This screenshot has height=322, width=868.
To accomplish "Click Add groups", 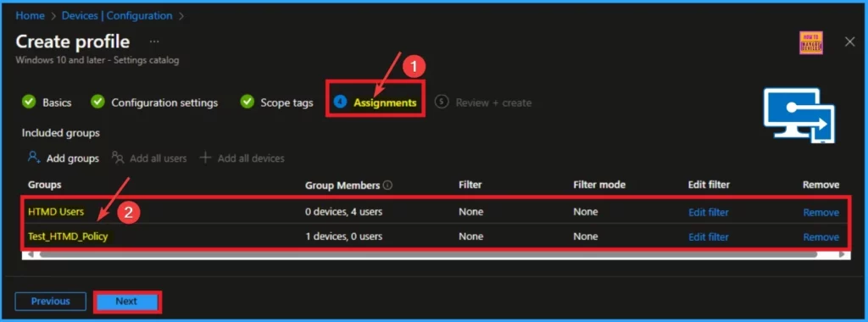I will 73,158.
